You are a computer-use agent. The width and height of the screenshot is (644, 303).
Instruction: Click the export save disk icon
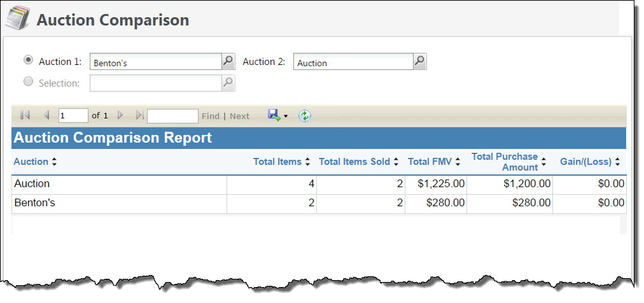click(x=274, y=115)
